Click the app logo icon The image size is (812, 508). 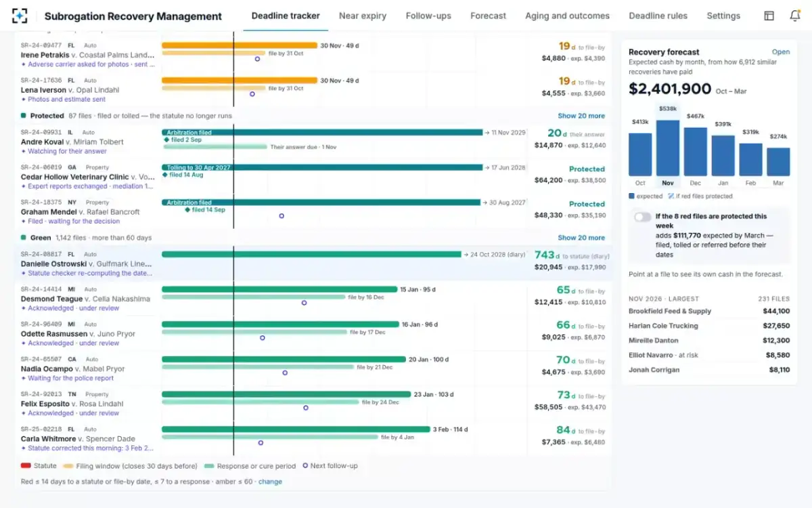20,16
